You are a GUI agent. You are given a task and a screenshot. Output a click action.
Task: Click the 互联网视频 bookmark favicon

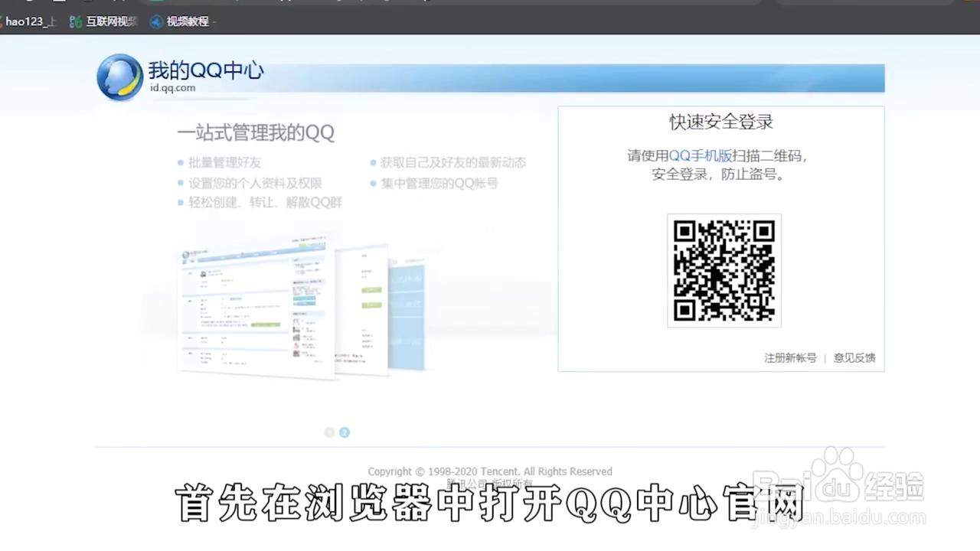click(x=76, y=21)
